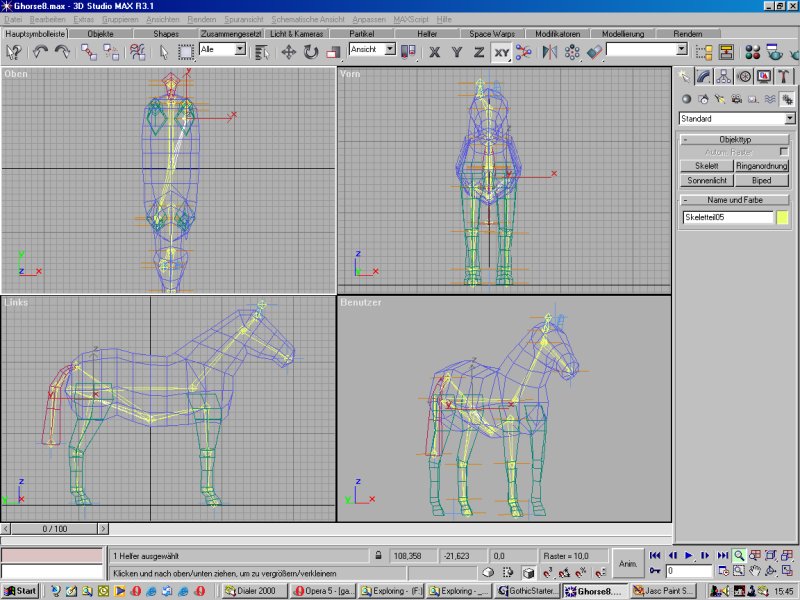Toggle the selection lock padlock
This screenshot has height=600, width=800.
pos(378,555)
